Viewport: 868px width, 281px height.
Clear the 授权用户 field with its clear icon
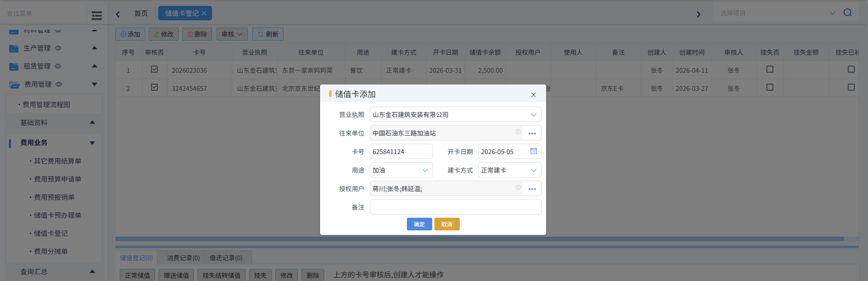[x=518, y=187]
